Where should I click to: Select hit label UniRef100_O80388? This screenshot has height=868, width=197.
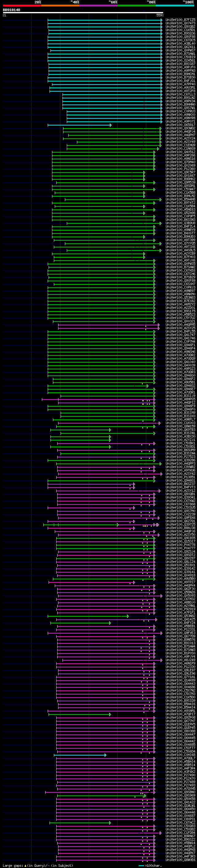[180, 731]
